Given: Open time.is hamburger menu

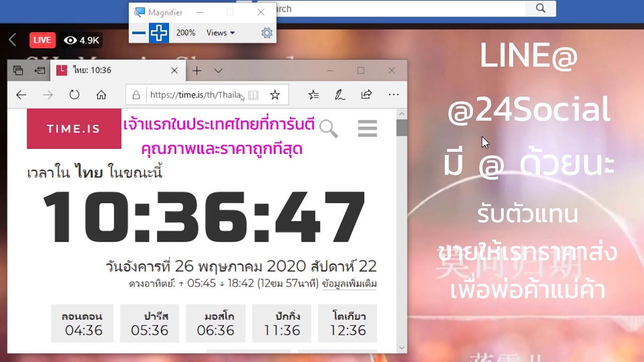Looking at the screenshot, I should pyautogui.click(x=367, y=128).
